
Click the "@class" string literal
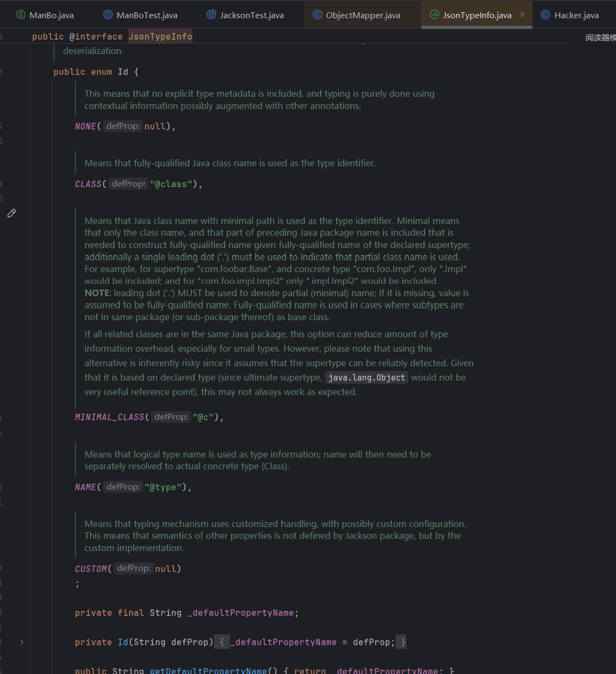pos(171,184)
